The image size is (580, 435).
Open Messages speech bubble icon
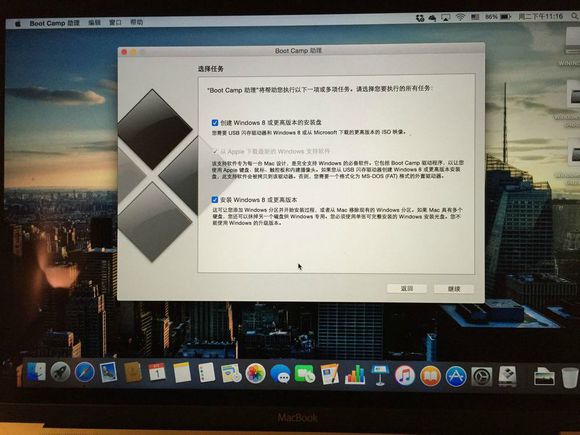pos(280,374)
